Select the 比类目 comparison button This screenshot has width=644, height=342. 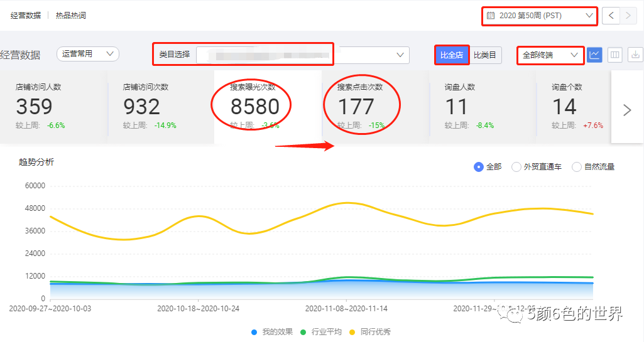pos(485,55)
